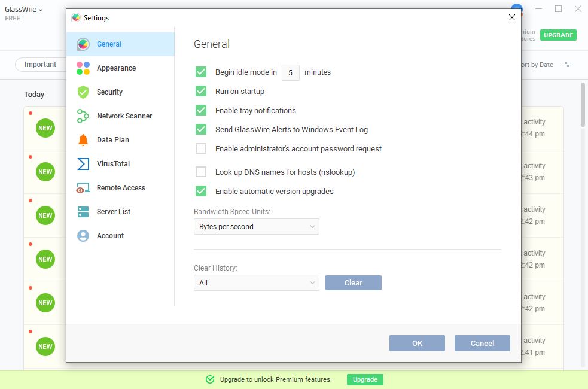Click the 'Bandwidth Speed Units:' label
This screenshot has height=389, width=588.
pyautogui.click(x=232, y=212)
